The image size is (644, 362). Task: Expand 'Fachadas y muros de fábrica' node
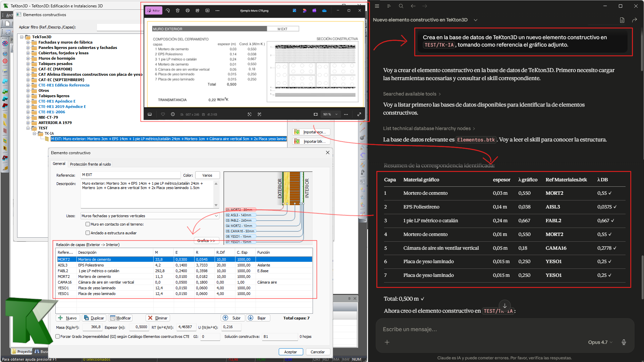[x=28, y=42]
